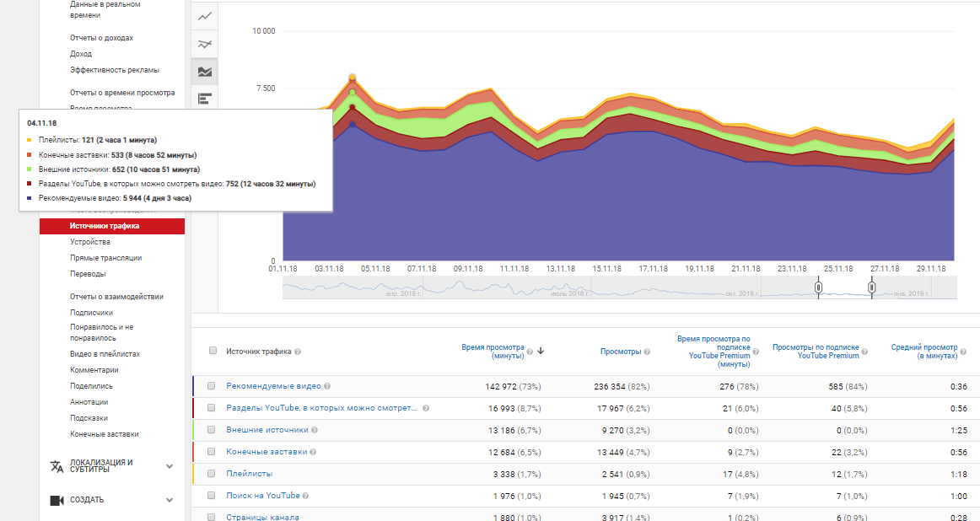
Task: Click help icon beside Рекомендуемые видео
Action: 327,386
